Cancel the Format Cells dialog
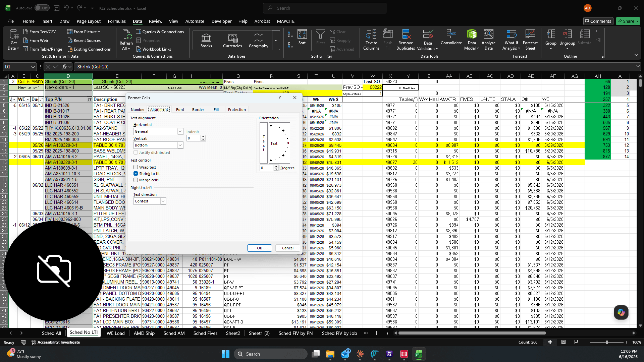This screenshot has width=644, height=362. click(287, 248)
